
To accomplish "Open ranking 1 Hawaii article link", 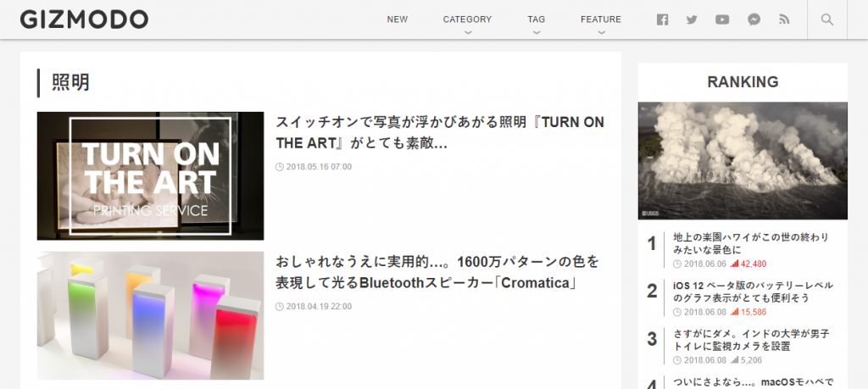I will coord(751,243).
